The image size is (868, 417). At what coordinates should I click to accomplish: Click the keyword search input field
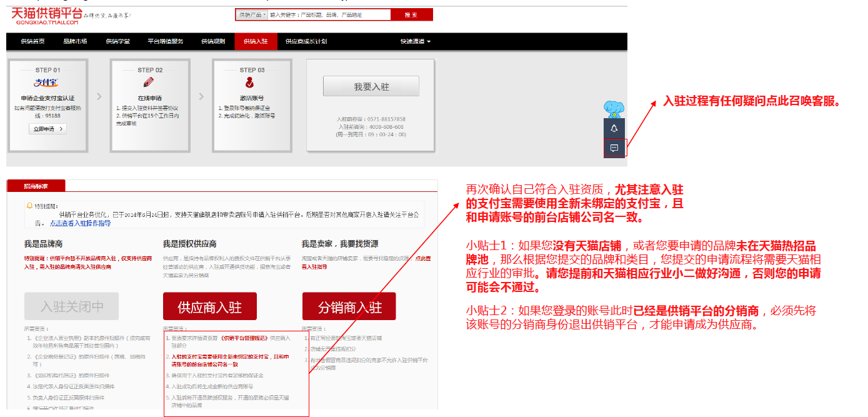click(x=329, y=14)
